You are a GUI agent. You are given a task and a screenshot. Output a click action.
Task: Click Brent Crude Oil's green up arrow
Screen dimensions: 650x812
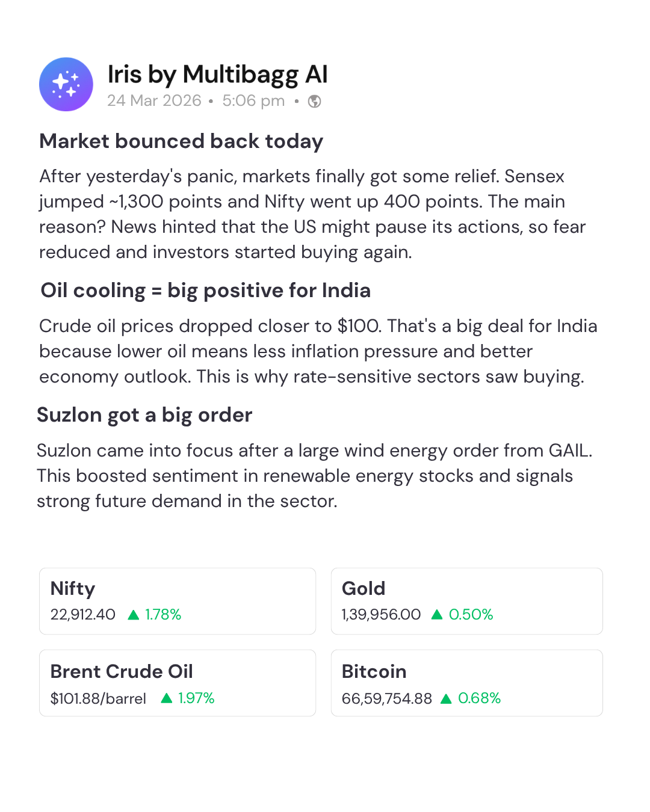point(167,698)
